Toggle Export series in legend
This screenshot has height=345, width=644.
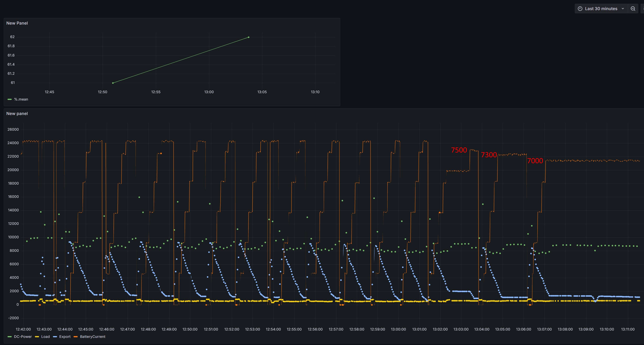(x=65, y=336)
